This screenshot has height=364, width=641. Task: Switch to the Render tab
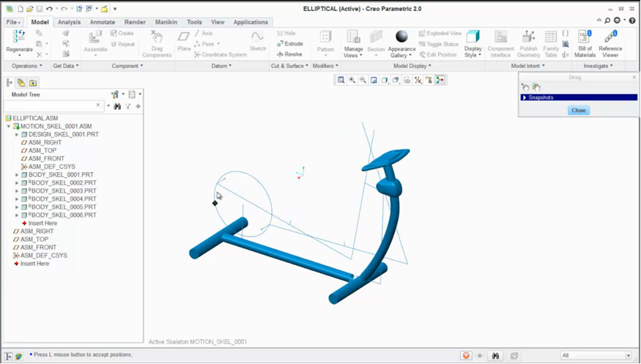coord(135,22)
